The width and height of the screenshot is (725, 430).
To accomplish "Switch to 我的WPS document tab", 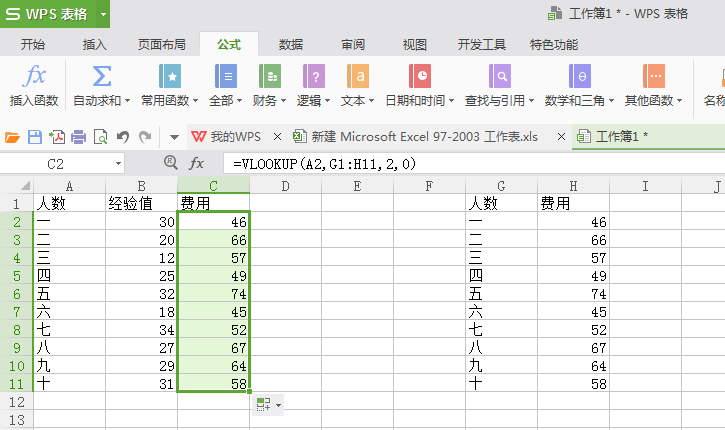I will 226,136.
